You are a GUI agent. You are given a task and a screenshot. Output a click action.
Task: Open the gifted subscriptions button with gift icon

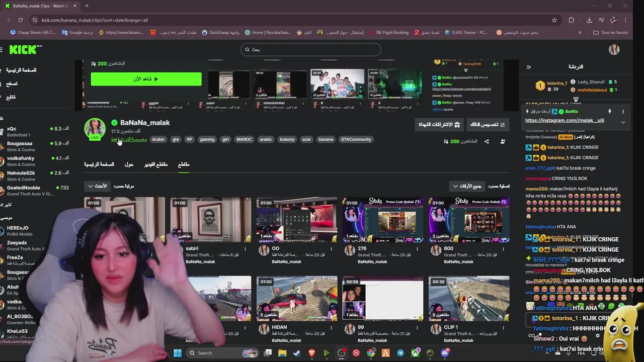439,124
